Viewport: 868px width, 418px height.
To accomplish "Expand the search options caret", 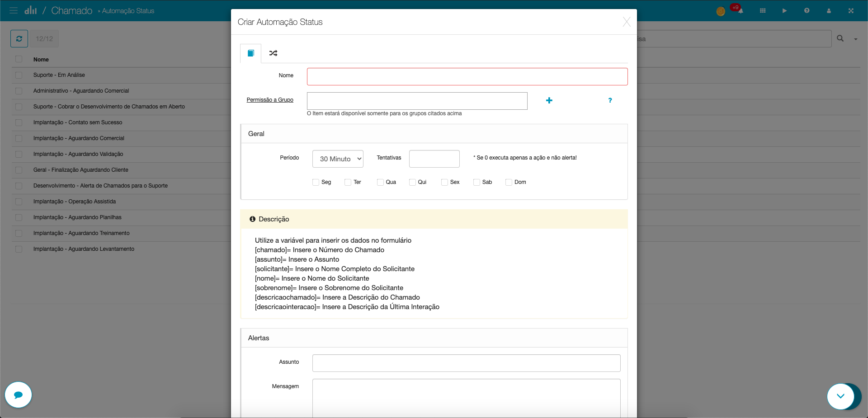I will point(855,39).
